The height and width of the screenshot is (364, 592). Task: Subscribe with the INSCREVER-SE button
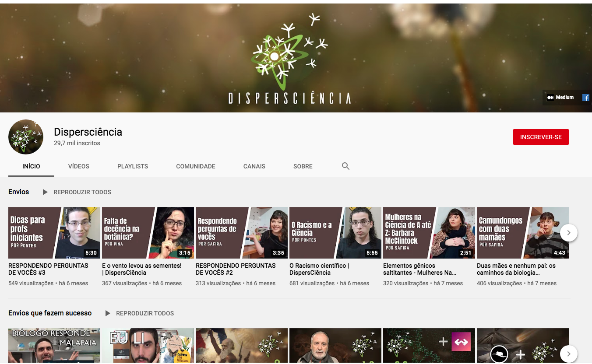coord(541,137)
